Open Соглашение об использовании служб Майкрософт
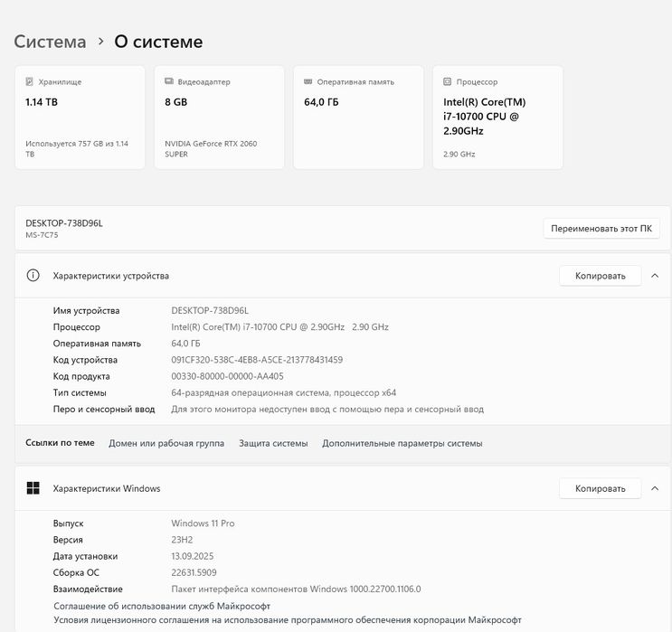The image size is (672, 632). 162,606
